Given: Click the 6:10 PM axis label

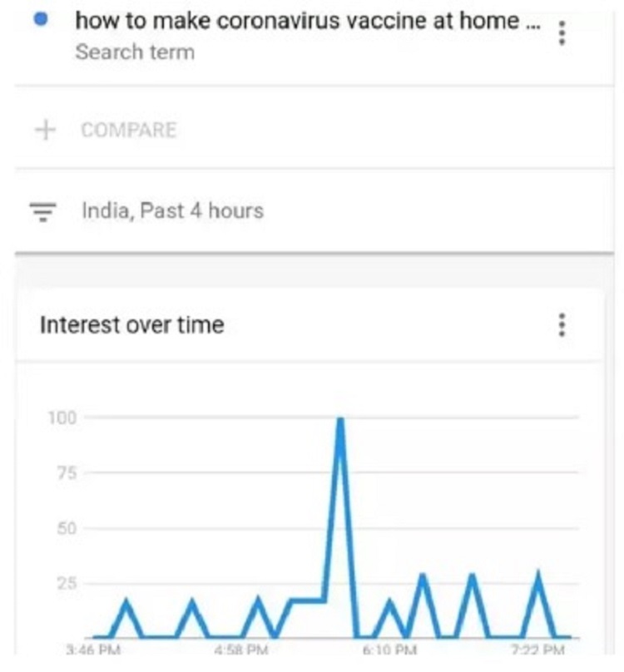Looking at the screenshot, I should point(389,650).
